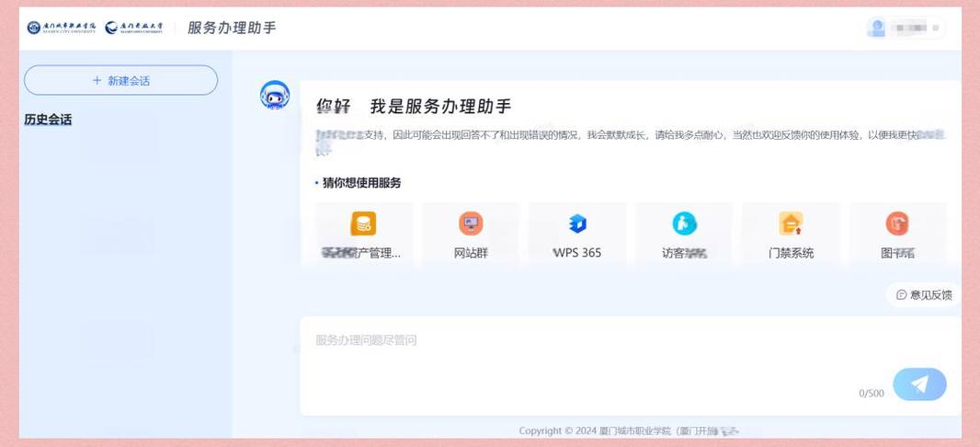
Task: Click the user avatar in header
Action: (x=876, y=28)
